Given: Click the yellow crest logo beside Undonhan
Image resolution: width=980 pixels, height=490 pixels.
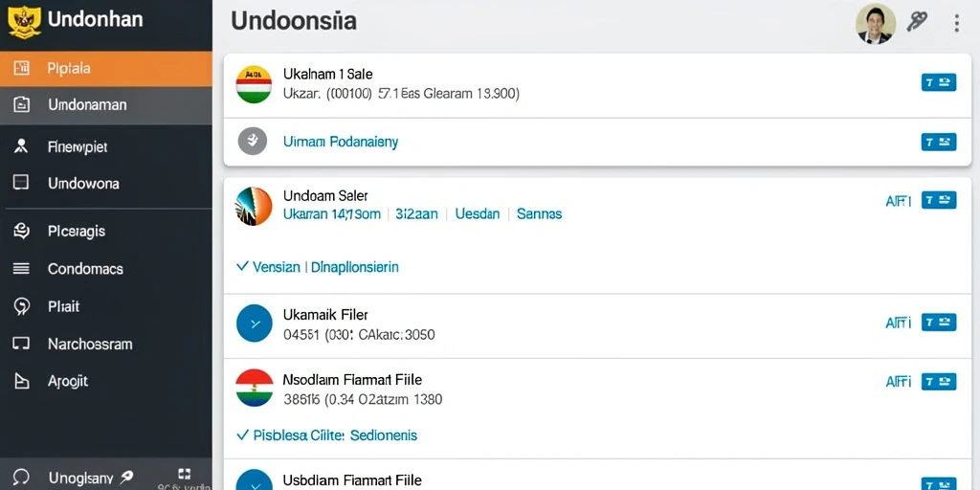Looking at the screenshot, I should 24,21.
